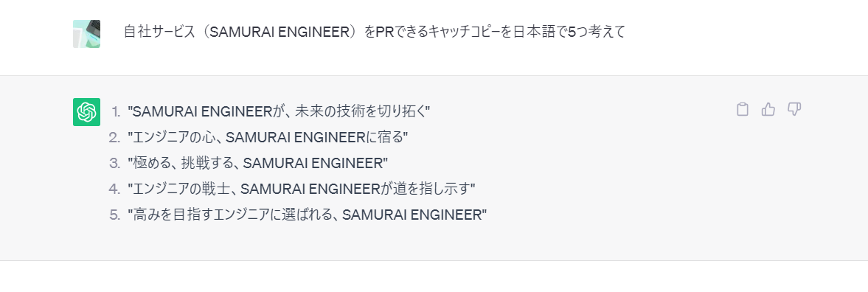Click the list number 4. marker

[x=114, y=189]
